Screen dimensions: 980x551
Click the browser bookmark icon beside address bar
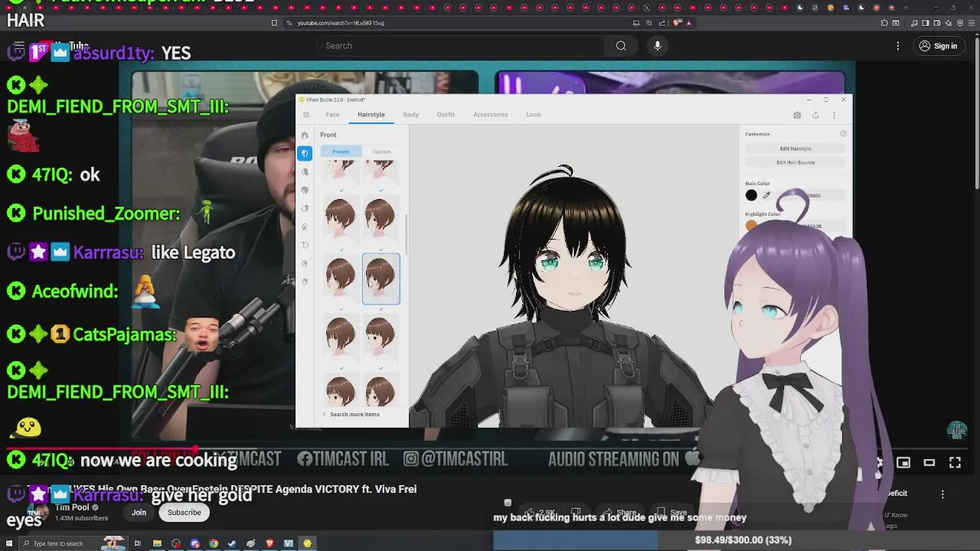click(x=274, y=23)
